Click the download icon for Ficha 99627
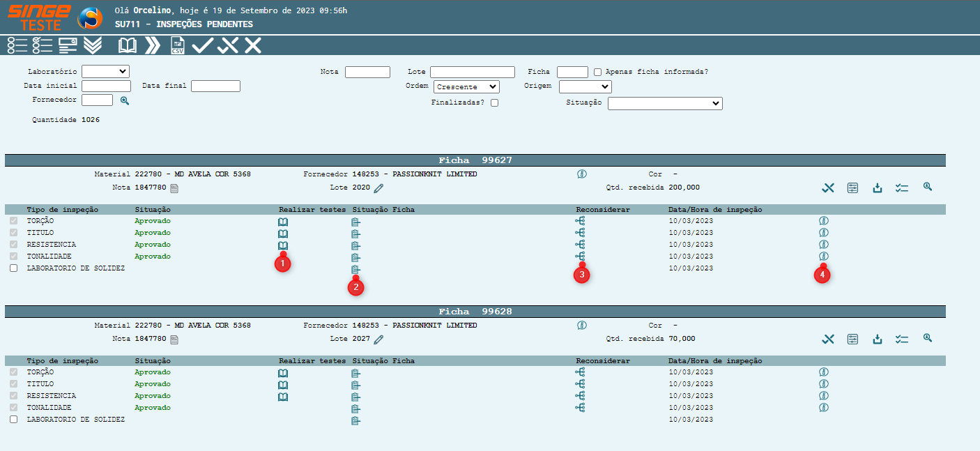The image size is (980, 451). tap(878, 188)
